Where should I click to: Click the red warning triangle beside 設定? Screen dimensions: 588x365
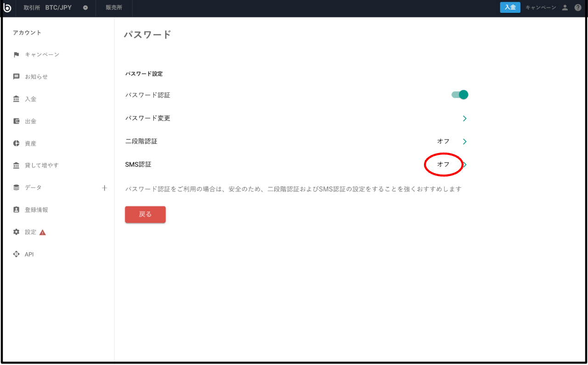[x=43, y=232]
